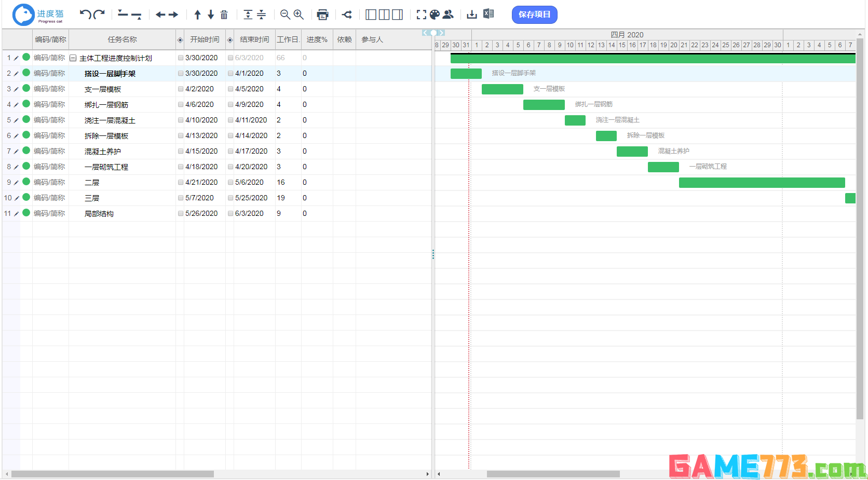Click the 开始时间 column header
This screenshot has height=480, width=868.
pos(205,39)
